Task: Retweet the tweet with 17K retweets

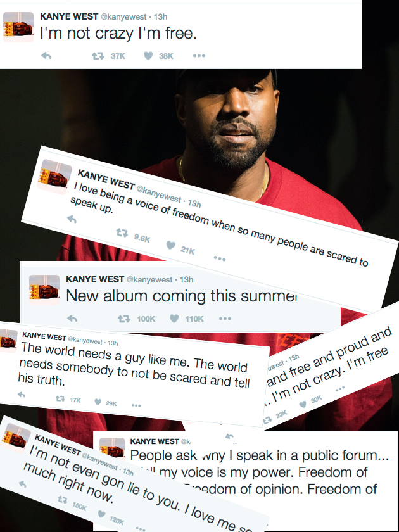Action: pos(60,399)
